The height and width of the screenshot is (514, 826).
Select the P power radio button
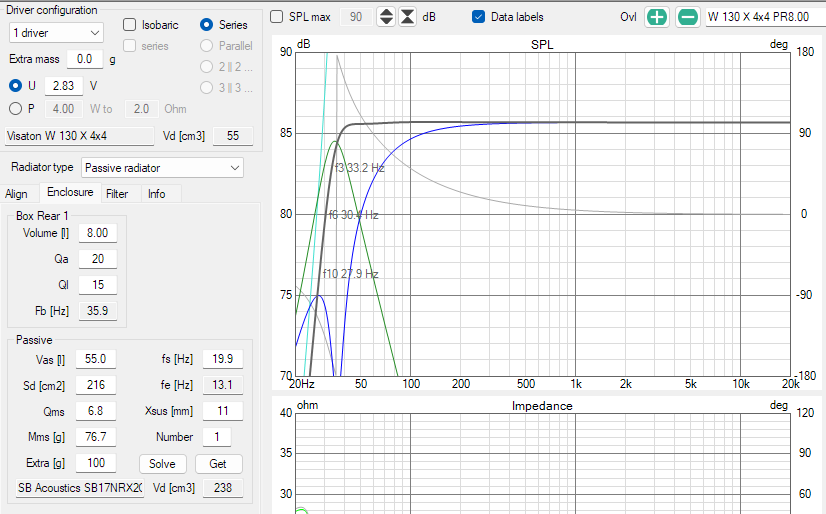15,108
